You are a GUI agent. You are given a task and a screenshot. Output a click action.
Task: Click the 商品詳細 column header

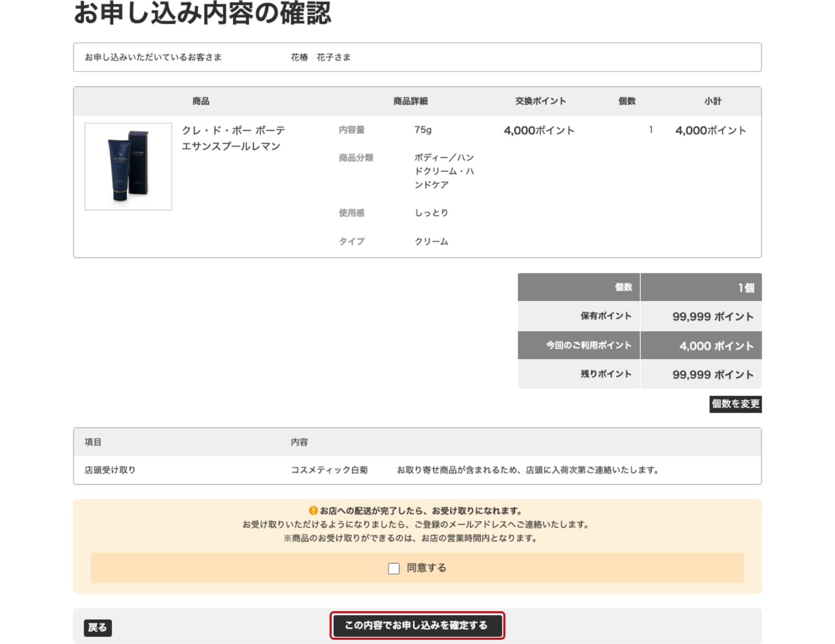coord(410,101)
